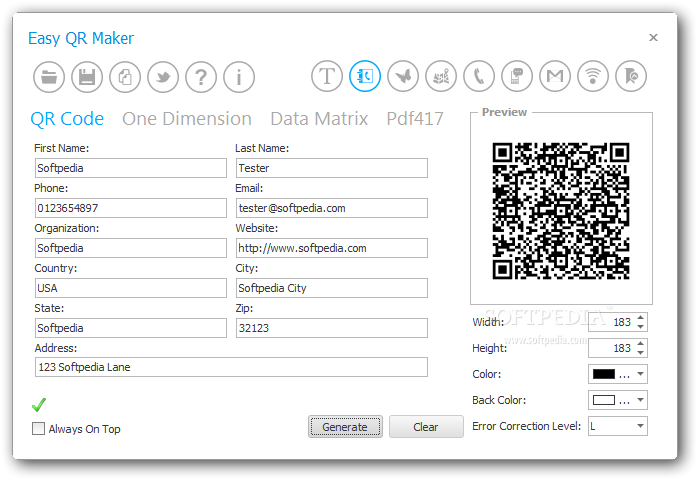Click into the Last Name field

(x=332, y=168)
